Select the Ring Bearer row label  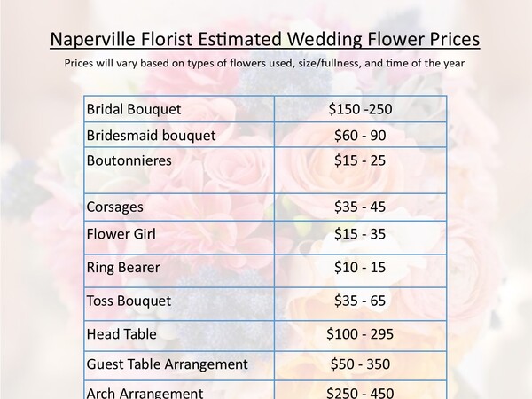pyautogui.click(x=123, y=268)
